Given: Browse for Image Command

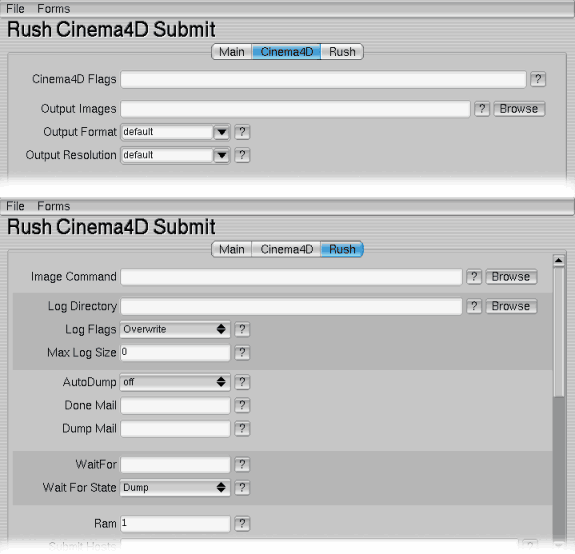Looking at the screenshot, I should [x=511, y=277].
